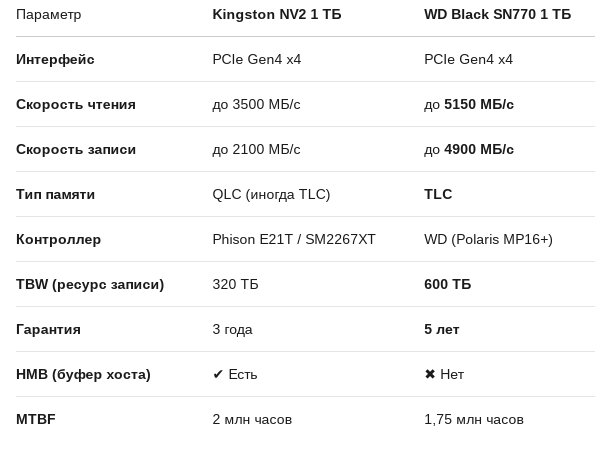Viewport: 612px width, 459px height.
Task: Click the cross mark next to "Нет"
Action: tap(430, 374)
